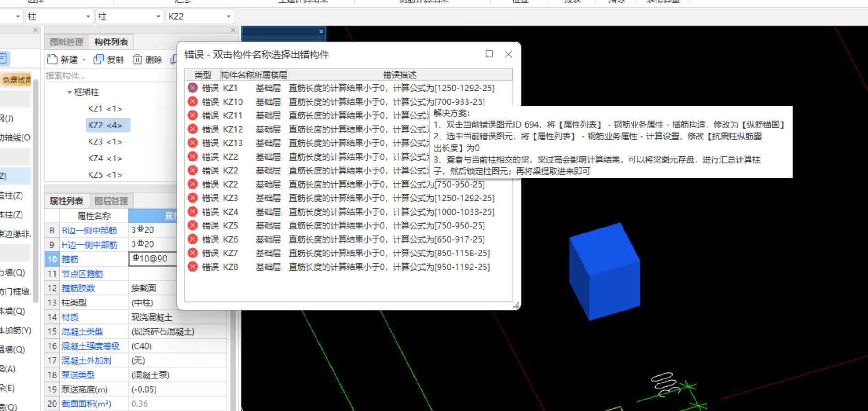Viewport: 868px width, 411px height.
Task: Click the 新建 new component icon
Action: tap(52, 59)
